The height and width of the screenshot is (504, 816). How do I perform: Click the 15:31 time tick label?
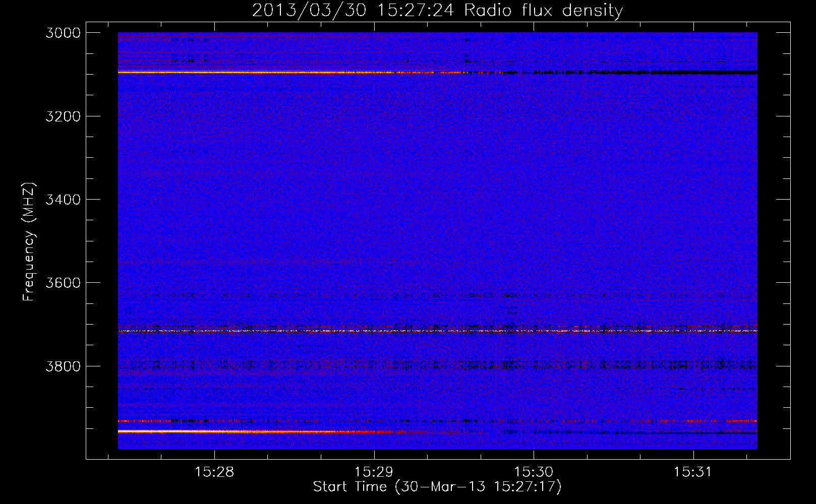coord(693,472)
